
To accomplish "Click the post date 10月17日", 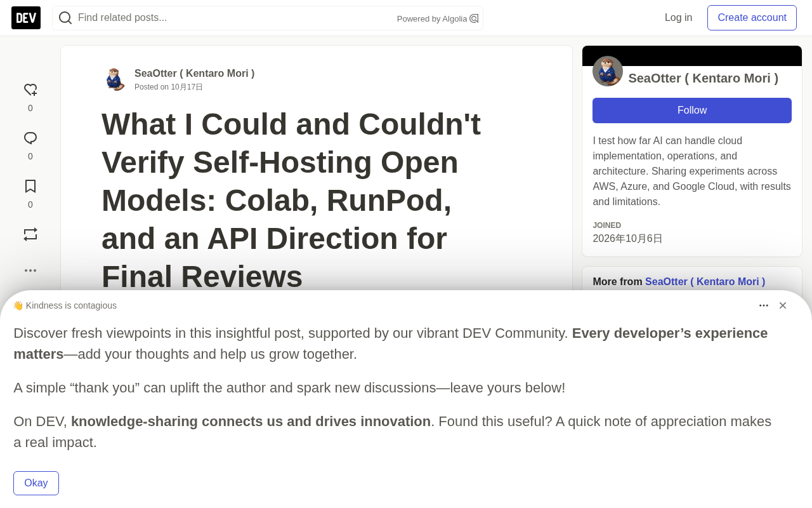I will (x=187, y=87).
